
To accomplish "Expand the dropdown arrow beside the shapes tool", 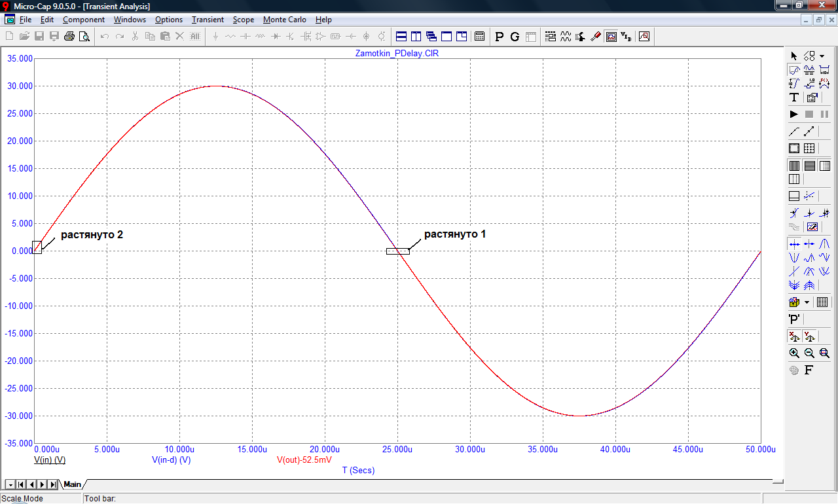I will click(822, 56).
